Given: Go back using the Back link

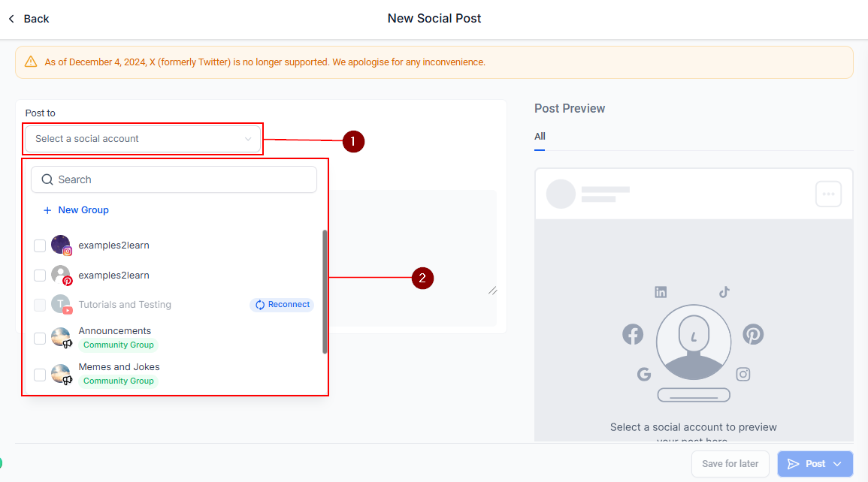Looking at the screenshot, I should (x=36, y=19).
